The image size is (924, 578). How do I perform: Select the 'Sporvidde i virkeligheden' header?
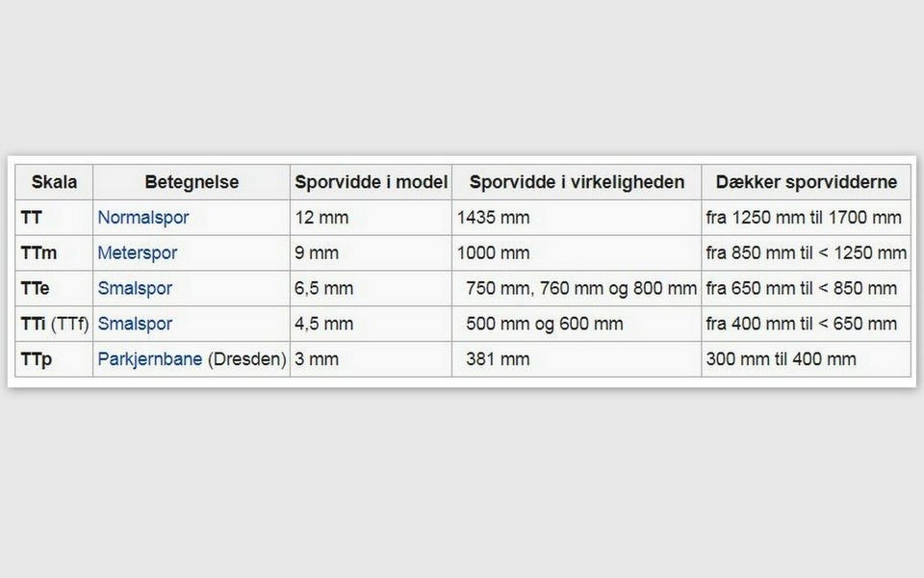[x=577, y=182]
